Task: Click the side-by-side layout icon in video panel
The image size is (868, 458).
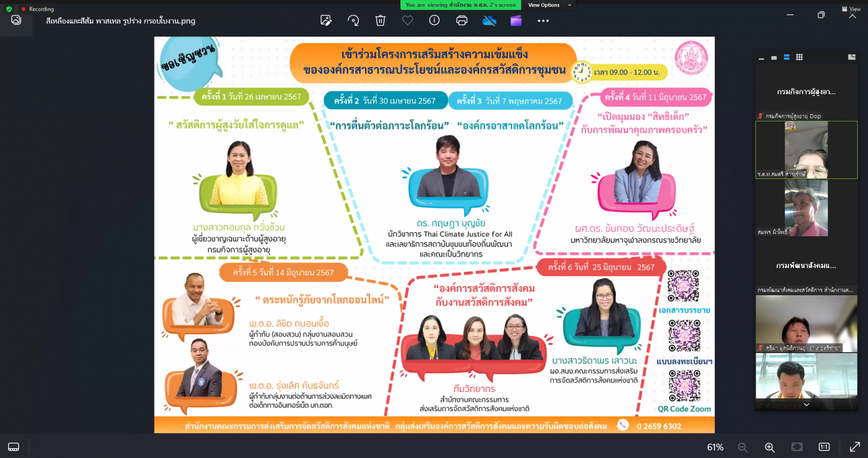Action: pos(852,57)
